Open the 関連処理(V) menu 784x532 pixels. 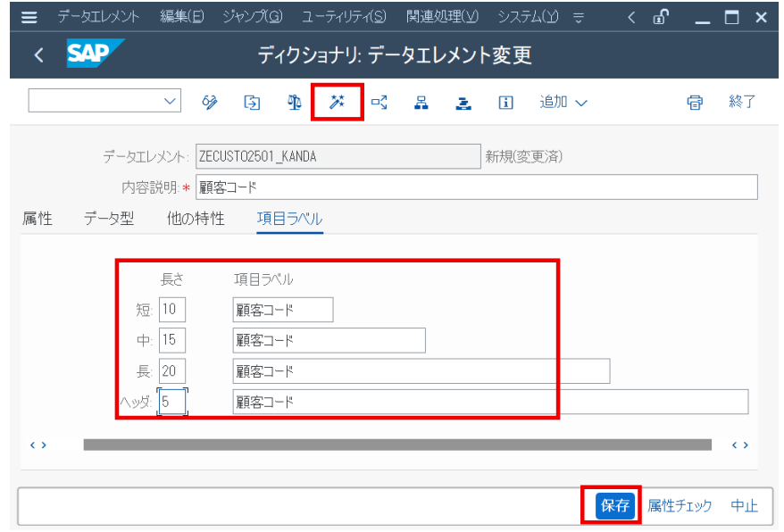[442, 16]
